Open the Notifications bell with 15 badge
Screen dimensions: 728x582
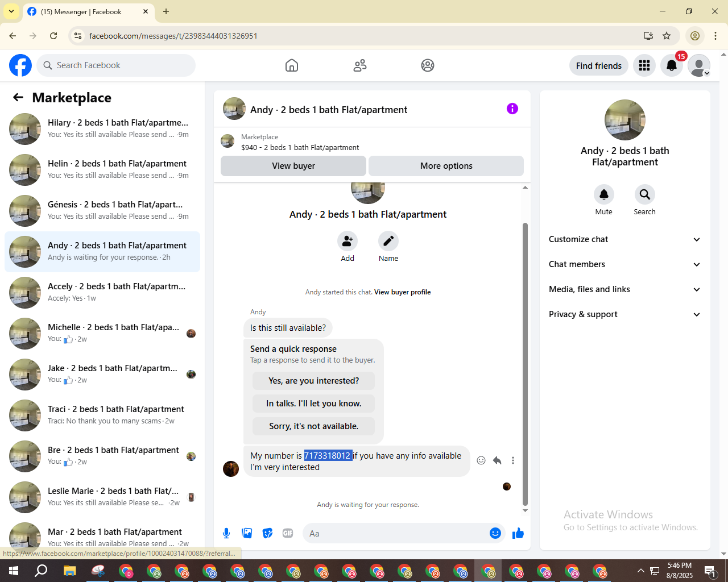[672, 66]
